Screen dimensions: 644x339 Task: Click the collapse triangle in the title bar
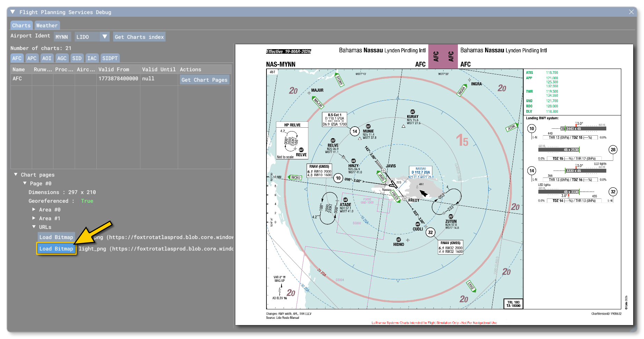click(x=13, y=12)
